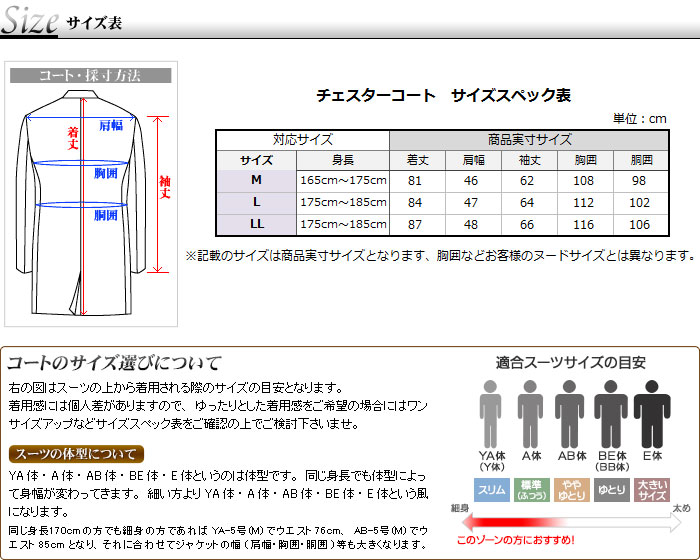Image resolution: width=700 pixels, height=560 pixels.
Task: Click the BE体 body figure icon
Action: pos(610,414)
